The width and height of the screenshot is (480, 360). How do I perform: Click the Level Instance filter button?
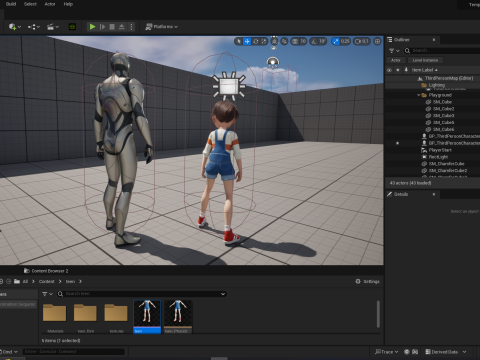point(425,60)
